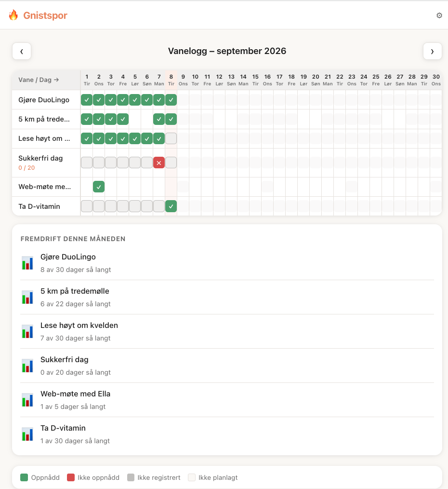Open chart icon beside Sukkerfri dag progress
Image resolution: width=448 pixels, height=489 pixels.
coord(27,366)
